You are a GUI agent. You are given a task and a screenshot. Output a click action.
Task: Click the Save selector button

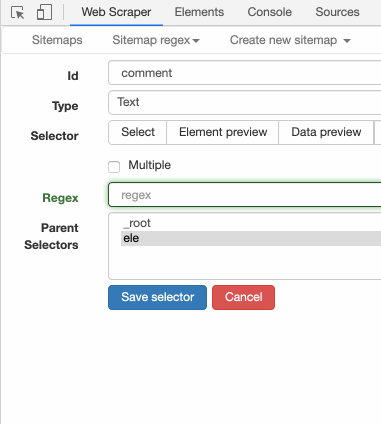click(157, 297)
